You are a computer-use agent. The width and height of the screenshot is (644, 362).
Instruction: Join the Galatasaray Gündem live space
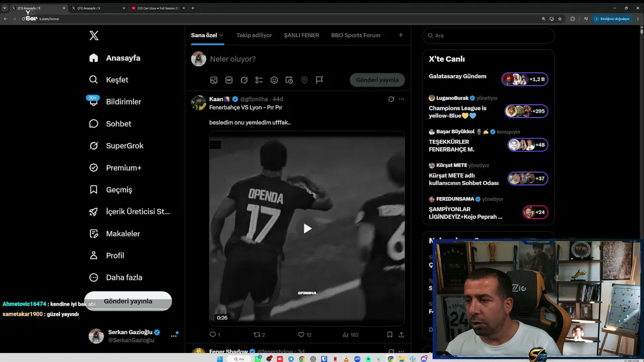[525, 79]
